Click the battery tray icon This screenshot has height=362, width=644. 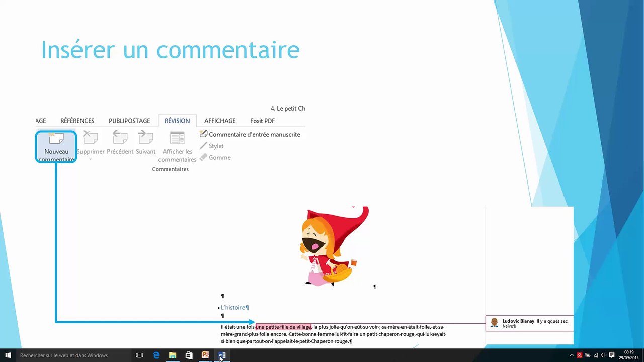click(x=588, y=355)
